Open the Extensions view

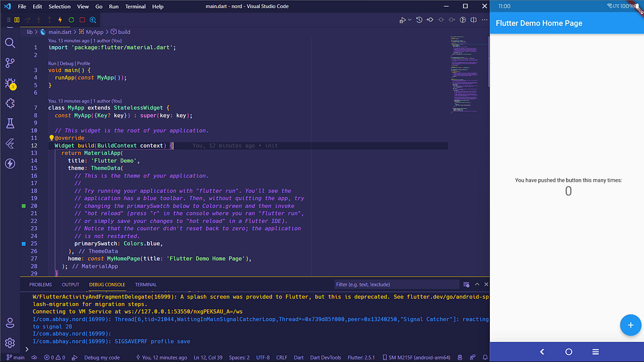pos(10,103)
